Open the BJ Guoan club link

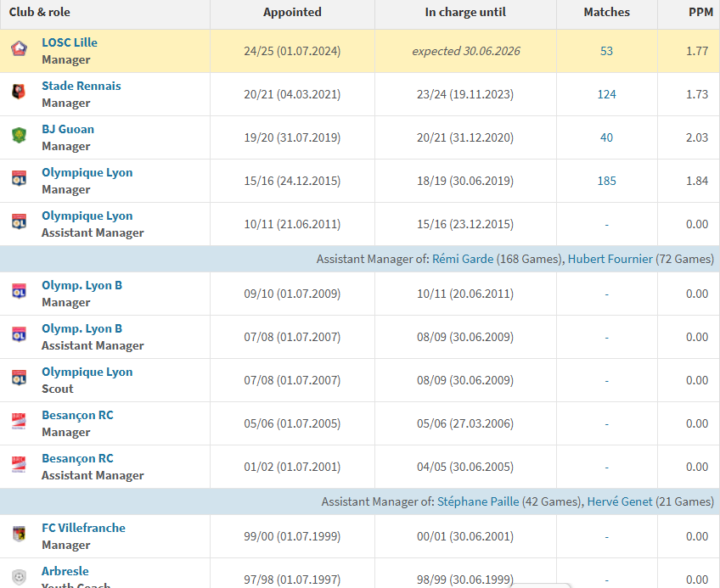click(68, 129)
